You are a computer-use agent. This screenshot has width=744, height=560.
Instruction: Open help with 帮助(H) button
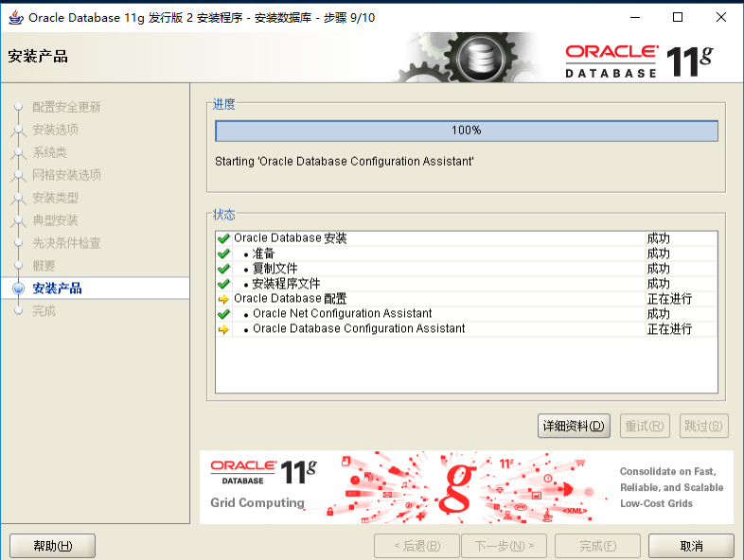coord(53,546)
